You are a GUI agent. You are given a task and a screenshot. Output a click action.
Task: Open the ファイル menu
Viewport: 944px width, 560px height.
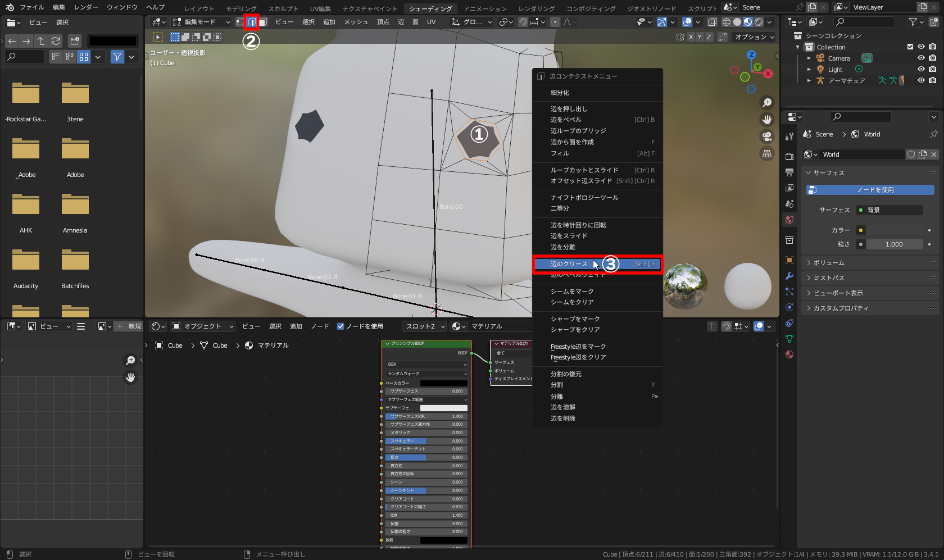point(32,7)
